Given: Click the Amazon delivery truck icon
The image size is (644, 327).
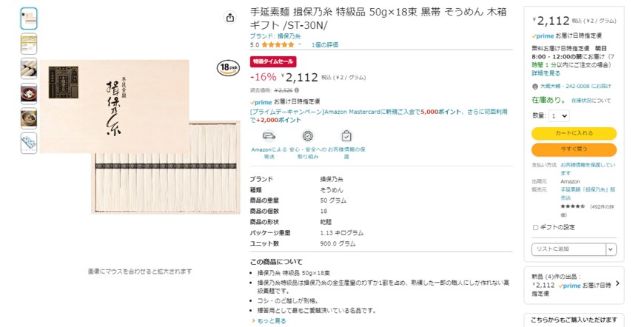Looking at the screenshot, I should pos(268,136).
